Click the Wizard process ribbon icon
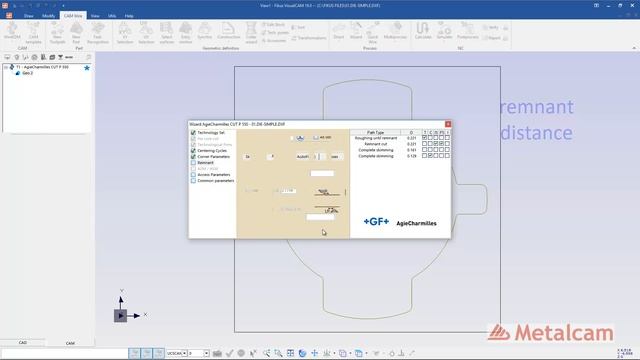 point(356,31)
